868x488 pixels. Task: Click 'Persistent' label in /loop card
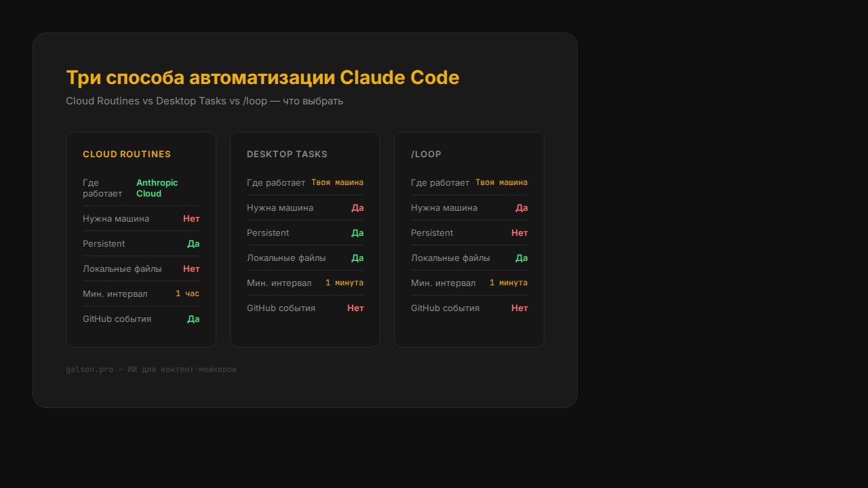tap(432, 233)
